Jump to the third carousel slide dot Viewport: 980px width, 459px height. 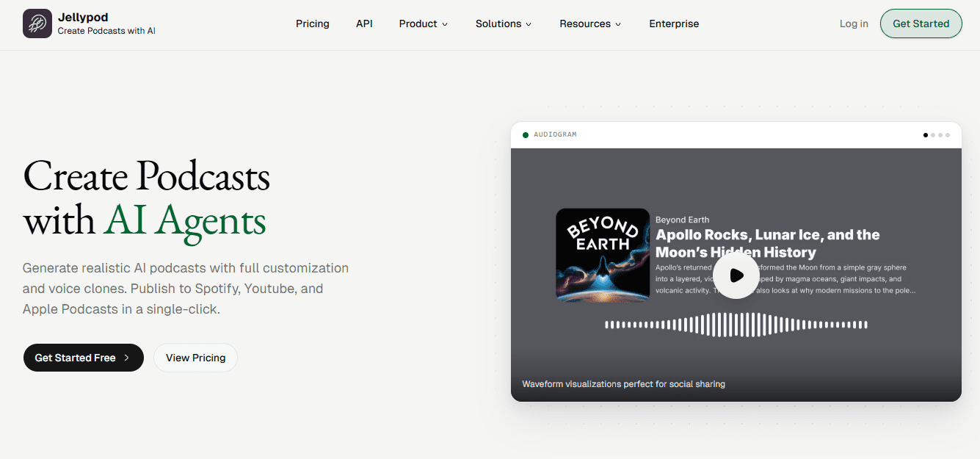940,135
